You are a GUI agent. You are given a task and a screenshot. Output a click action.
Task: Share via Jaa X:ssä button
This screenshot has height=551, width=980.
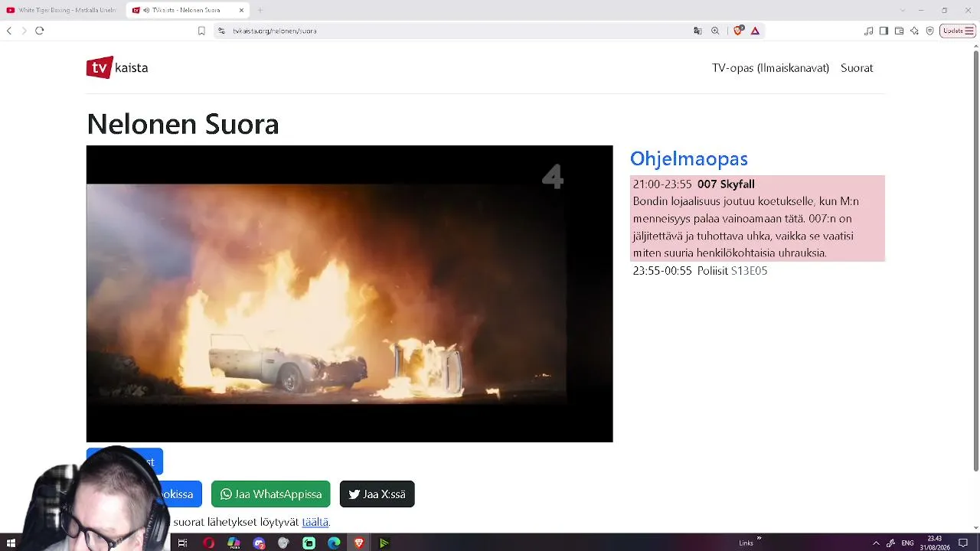click(x=377, y=494)
